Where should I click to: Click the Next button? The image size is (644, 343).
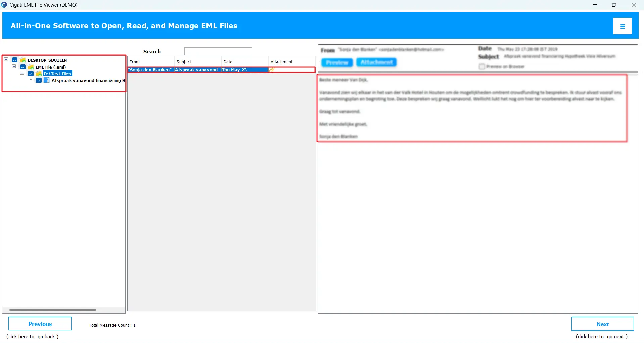pyautogui.click(x=602, y=324)
